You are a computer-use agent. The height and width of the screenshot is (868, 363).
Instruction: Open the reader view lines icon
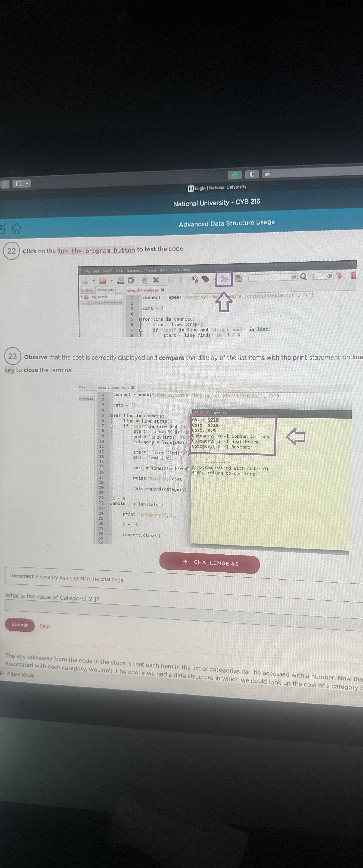pyautogui.click(x=267, y=174)
